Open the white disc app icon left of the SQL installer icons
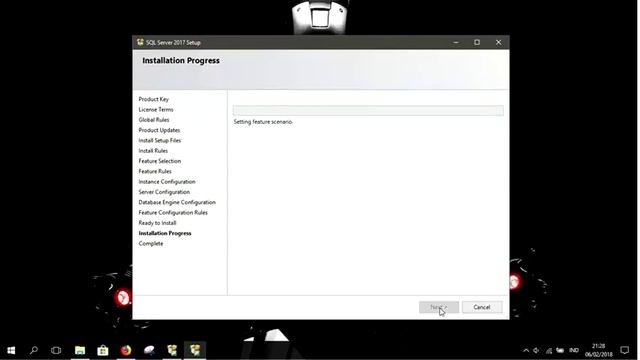 (x=149, y=350)
